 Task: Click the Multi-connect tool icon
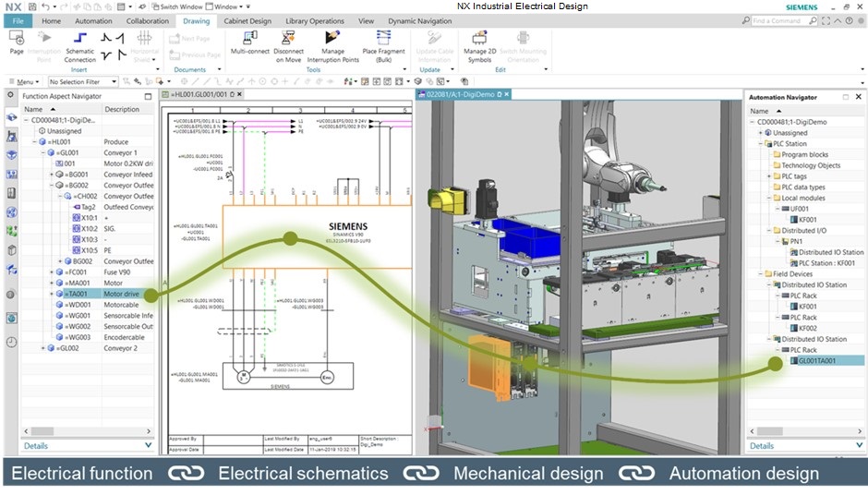(x=249, y=44)
